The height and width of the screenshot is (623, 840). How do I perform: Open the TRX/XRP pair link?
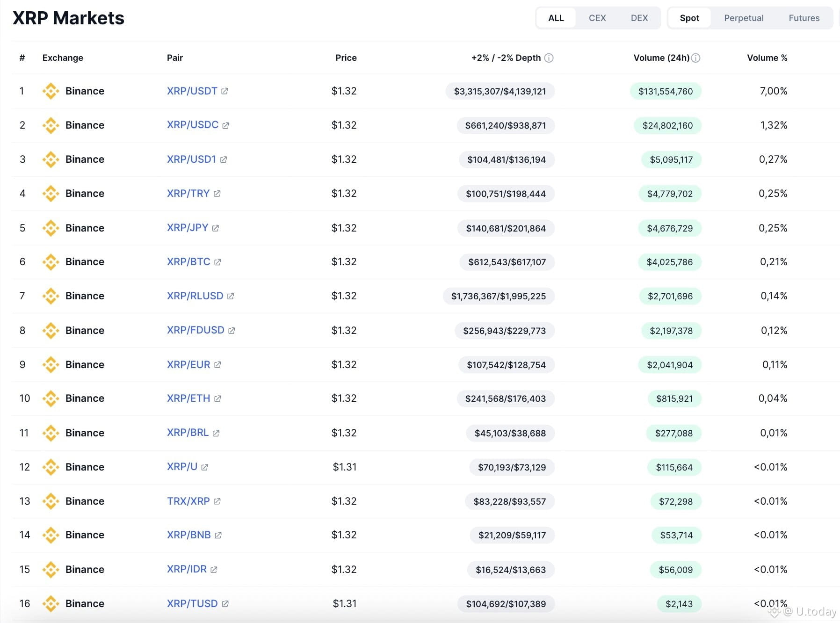(x=188, y=501)
